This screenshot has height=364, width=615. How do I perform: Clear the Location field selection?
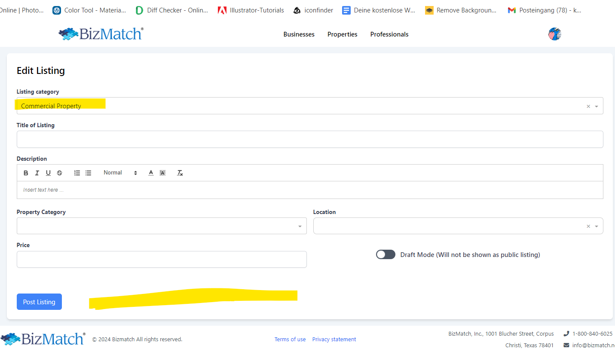pos(588,226)
